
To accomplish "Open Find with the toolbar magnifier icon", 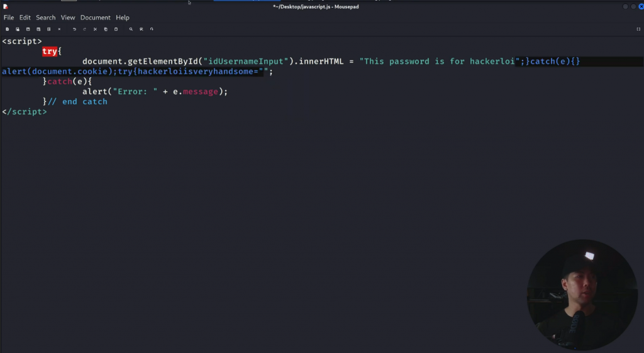I will tap(131, 29).
